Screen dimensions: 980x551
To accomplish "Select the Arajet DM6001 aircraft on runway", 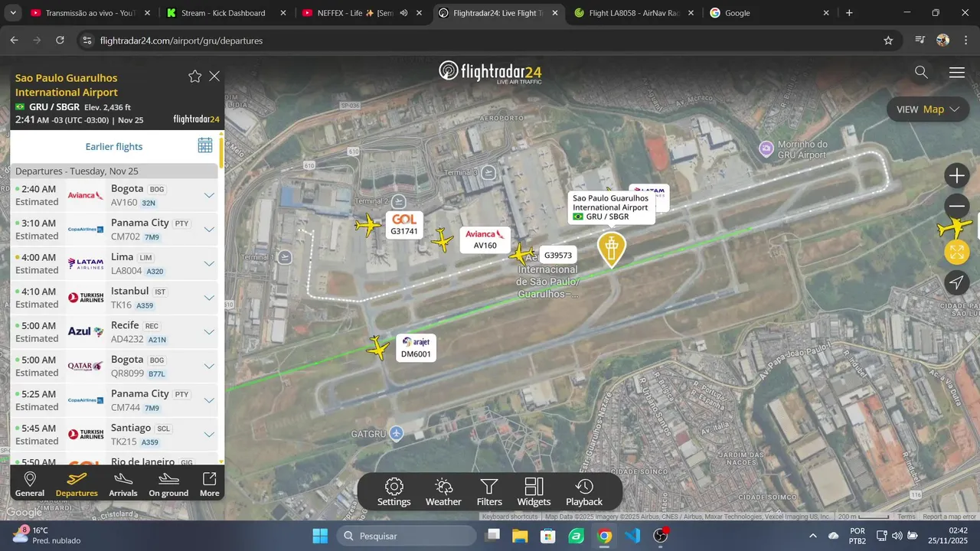I will click(377, 348).
